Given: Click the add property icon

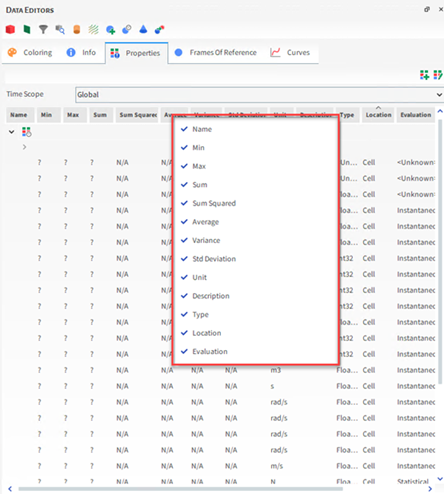Looking at the screenshot, I should click(x=424, y=75).
